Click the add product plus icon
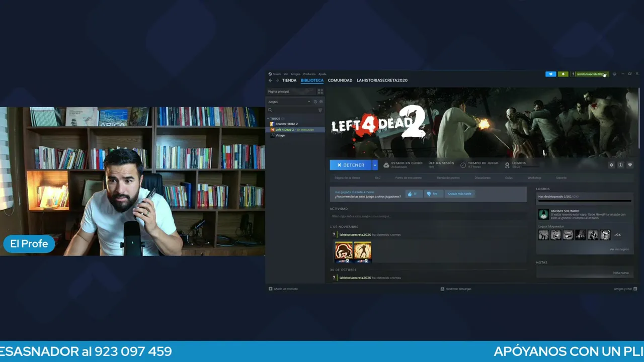 (x=271, y=289)
